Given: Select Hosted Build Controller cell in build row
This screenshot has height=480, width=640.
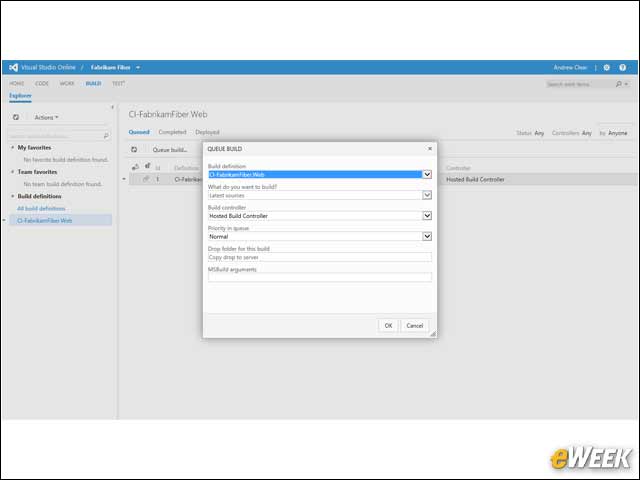Looking at the screenshot, I should click(475, 179).
